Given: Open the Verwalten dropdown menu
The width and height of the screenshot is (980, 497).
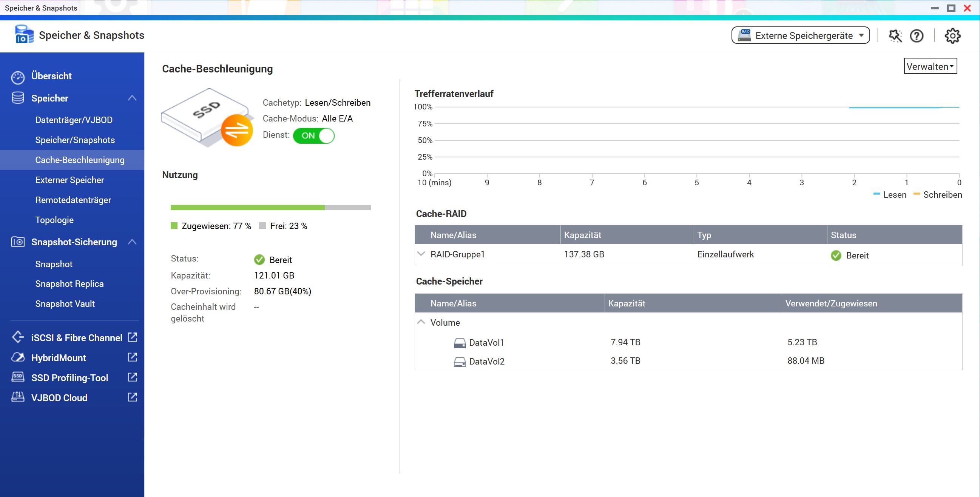Looking at the screenshot, I should (930, 66).
